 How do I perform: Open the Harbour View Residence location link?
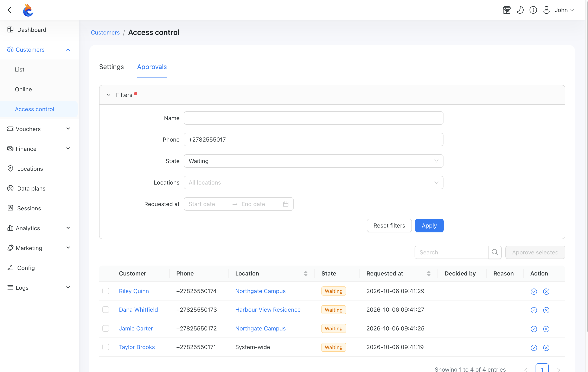tap(268, 310)
